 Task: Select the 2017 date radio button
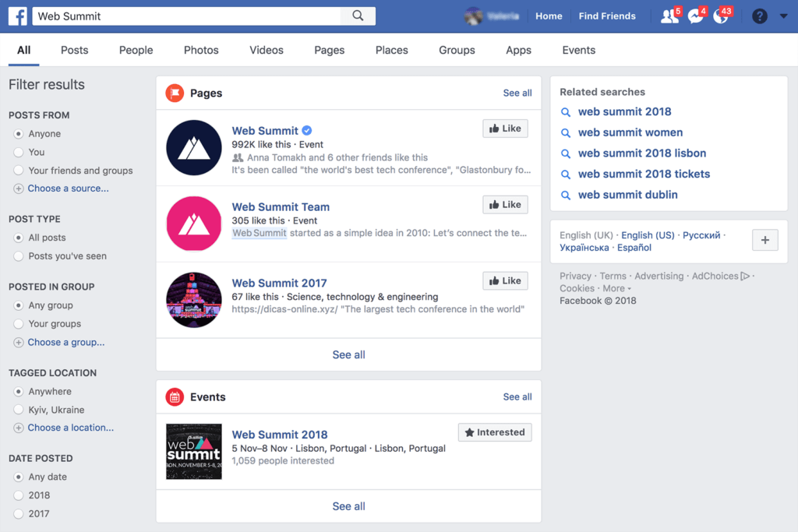click(x=19, y=513)
